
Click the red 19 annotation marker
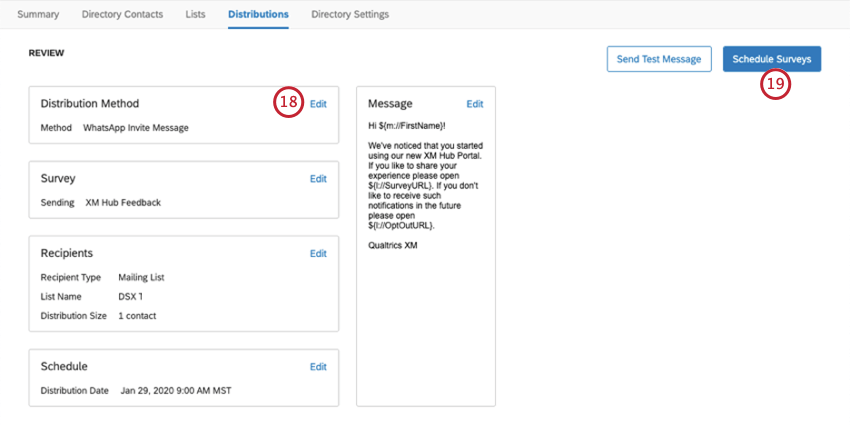click(775, 86)
